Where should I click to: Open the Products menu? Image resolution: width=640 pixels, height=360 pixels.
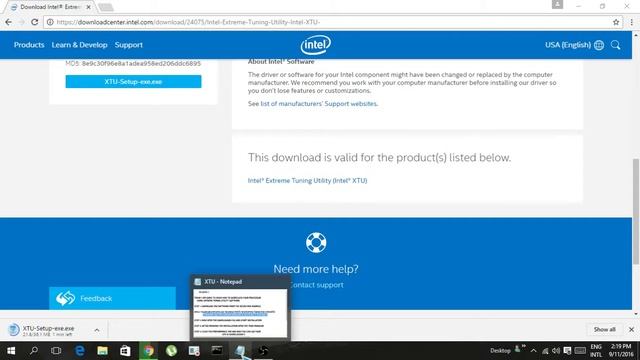[x=29, y=45]
